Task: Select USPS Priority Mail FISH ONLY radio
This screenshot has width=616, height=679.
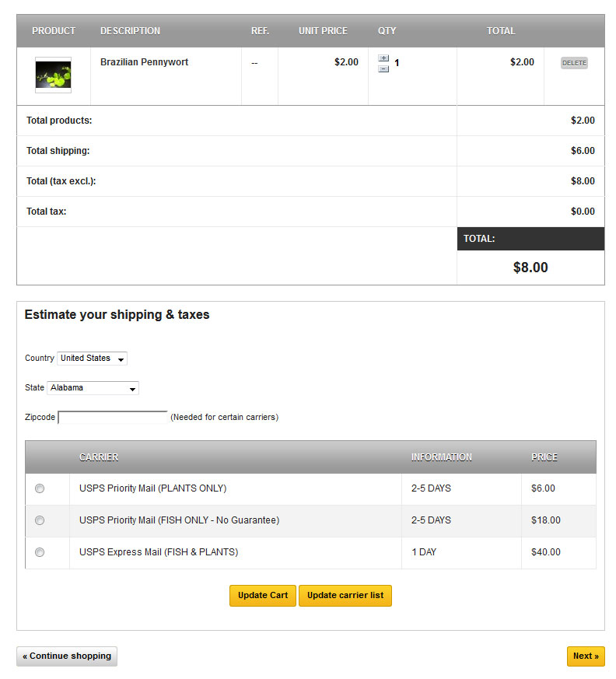Action: (40, 520)
